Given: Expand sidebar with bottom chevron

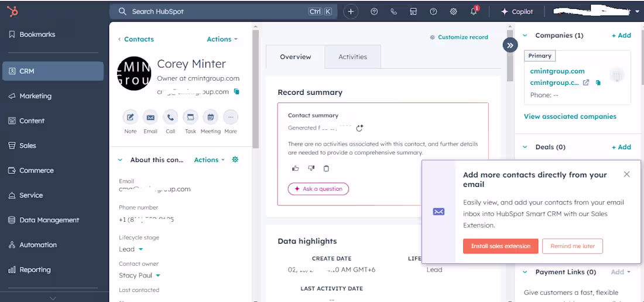Looking at the screenshot, I should pyautogui.click(x=53, y=298).
